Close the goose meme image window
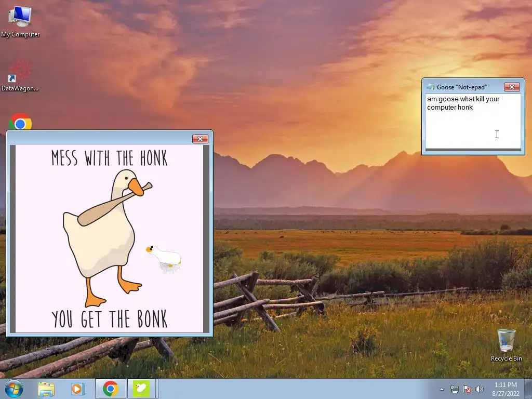Viewport: 532px width, 399px height. click(200, 139)
